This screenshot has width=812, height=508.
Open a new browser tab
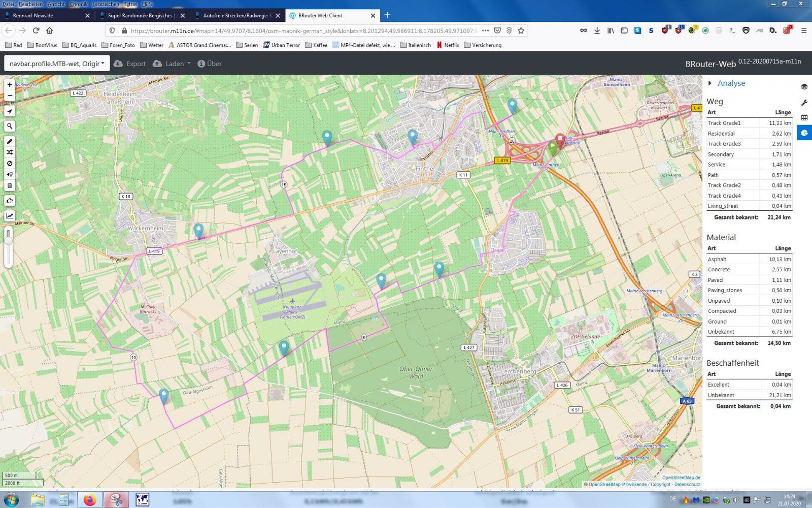387,15
